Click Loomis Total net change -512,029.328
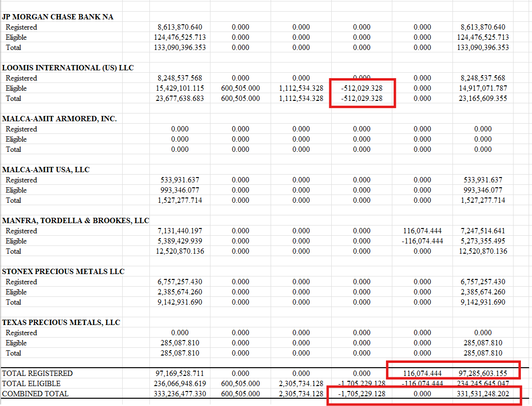The width and height of the screenshot is (532, 406). [x=362, y=98]
